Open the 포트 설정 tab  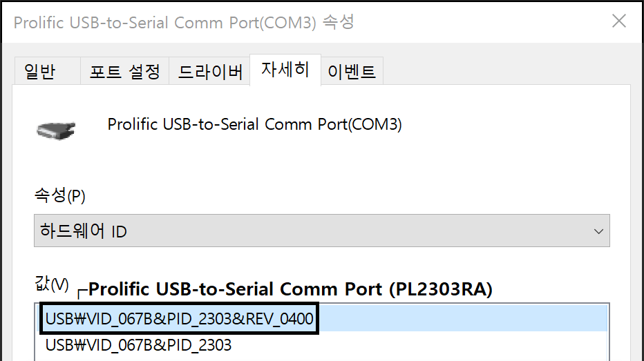pos(125,71)
